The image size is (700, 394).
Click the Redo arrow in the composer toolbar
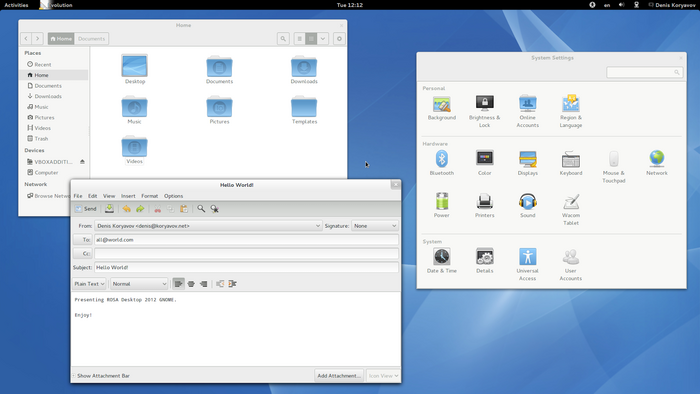click(x=140, y=209)
